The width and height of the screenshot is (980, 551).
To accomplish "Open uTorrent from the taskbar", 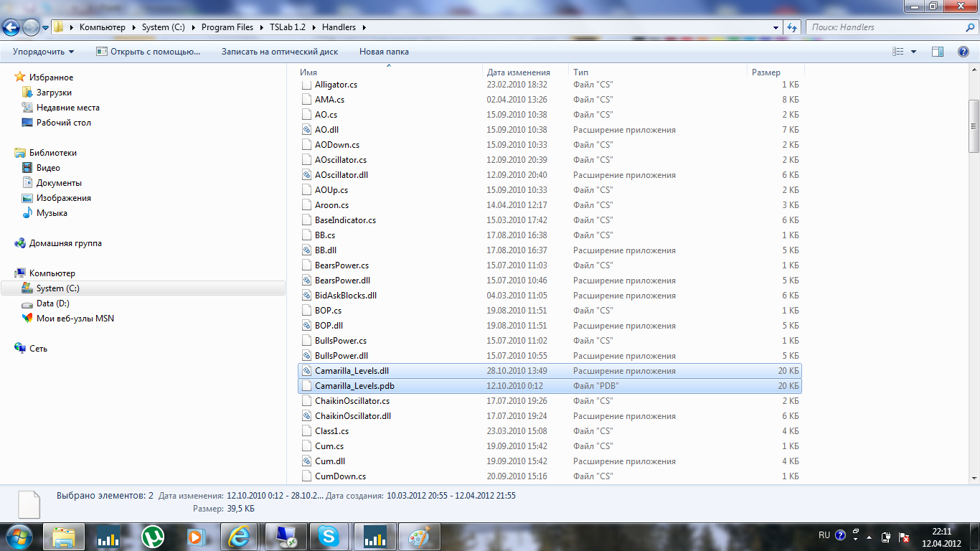I will 153,536.
